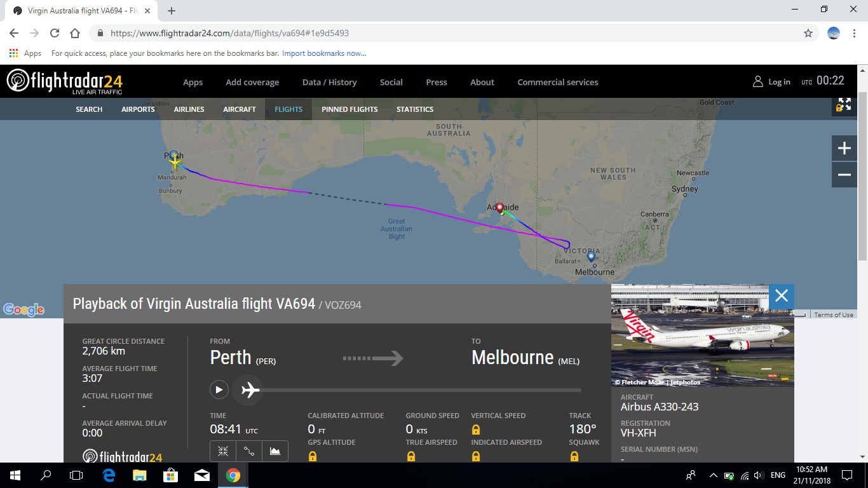Viewport: 868px width, 488px height.
Task: Click the route path icon button
Action: (249, 451)
